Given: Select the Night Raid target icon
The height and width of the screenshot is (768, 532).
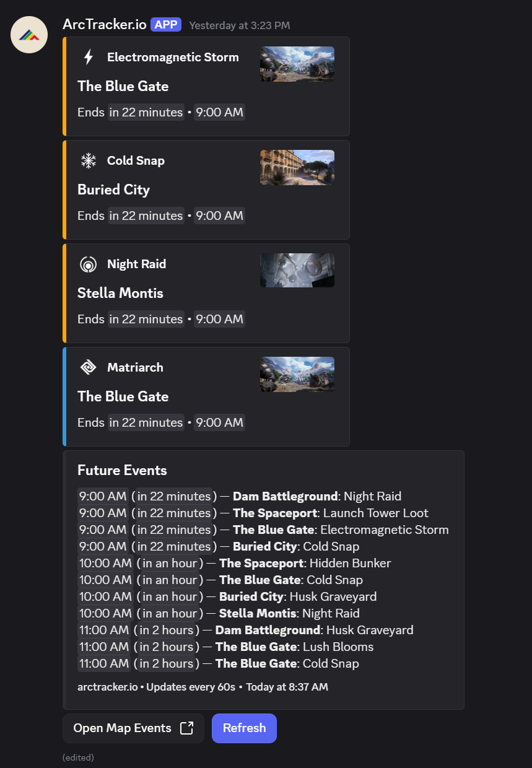Looking at the screenshot, I should point(88,264).
